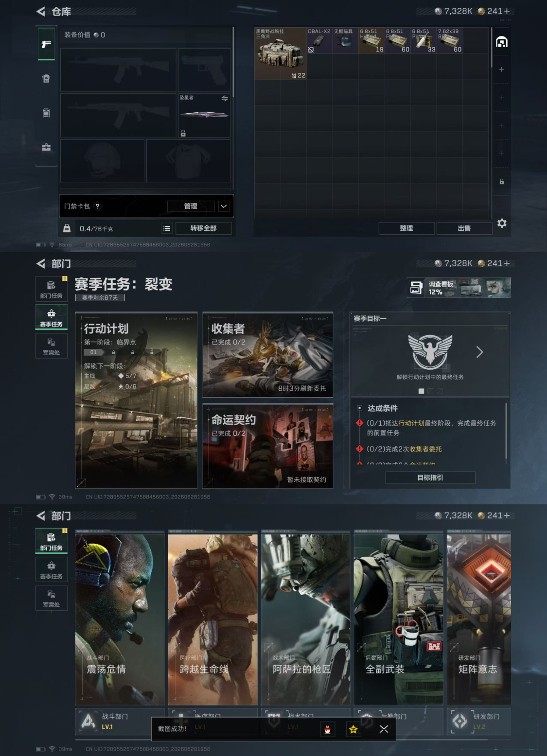Open the 矩阵意志 department card
The image size is (547, 756).
coord(479,618)
